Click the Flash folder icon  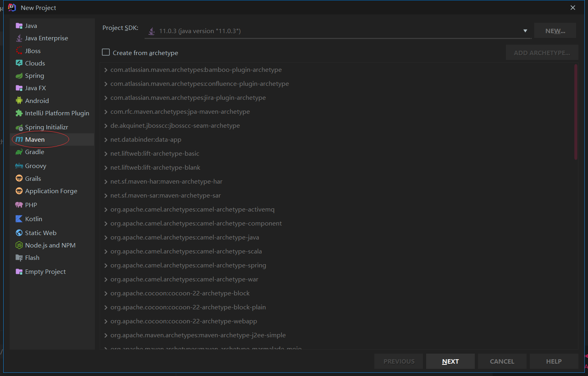click(19, 258)
